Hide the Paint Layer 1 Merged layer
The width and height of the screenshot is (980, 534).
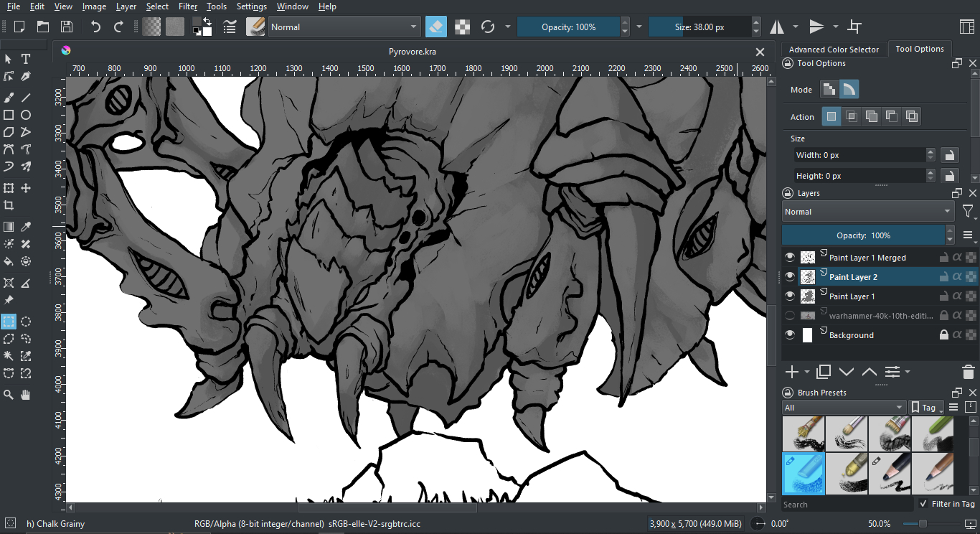pyautogui.click(x=790, y=258)
